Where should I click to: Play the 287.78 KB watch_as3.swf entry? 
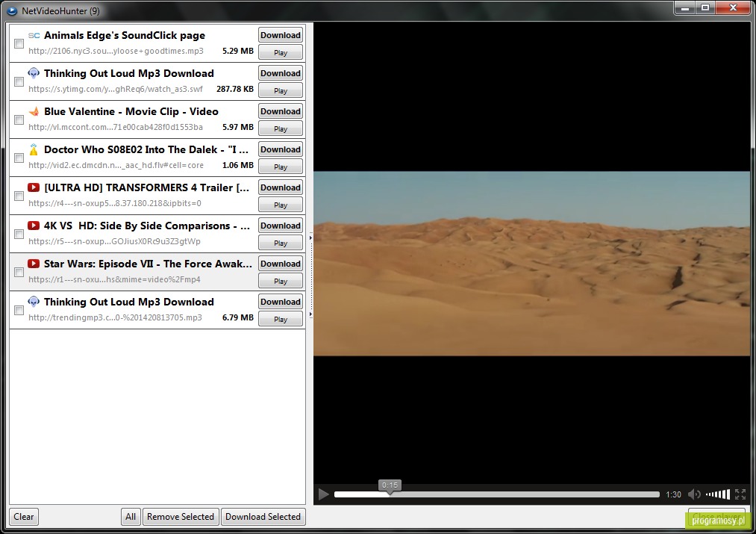(x=281, y=90)
